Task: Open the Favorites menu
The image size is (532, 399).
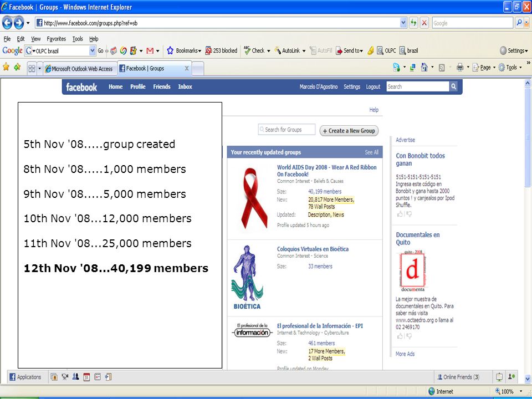Action: 57,39
